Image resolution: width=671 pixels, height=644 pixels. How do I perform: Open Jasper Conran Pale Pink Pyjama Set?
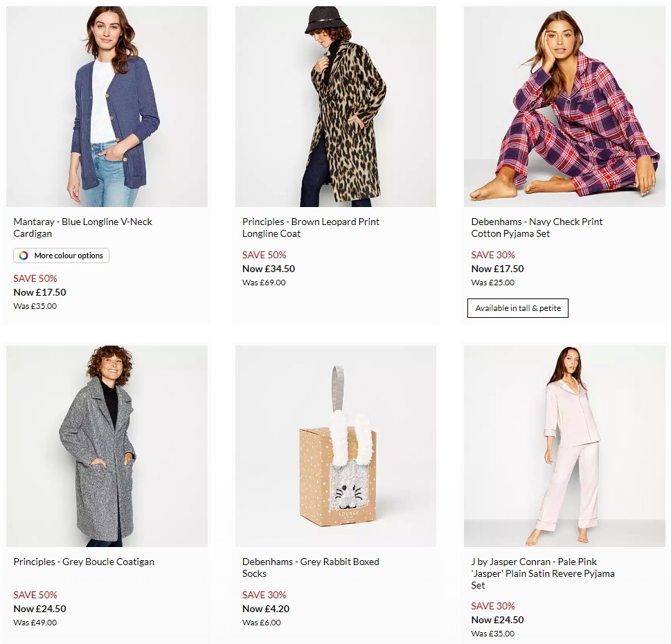click(543, 573)
